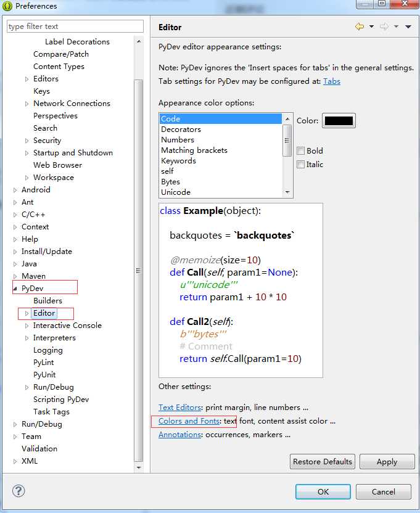
Task: Confirm with the OK button
Action: click(323, 492)
